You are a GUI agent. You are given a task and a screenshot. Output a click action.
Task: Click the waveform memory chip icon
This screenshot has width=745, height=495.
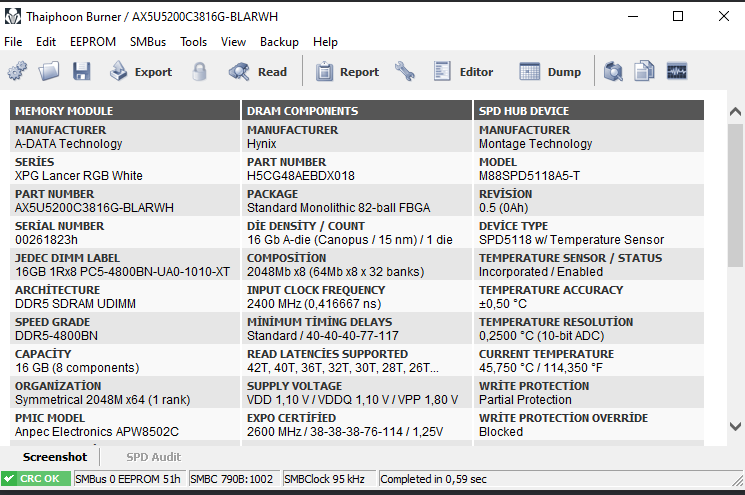tap(677, 72)
